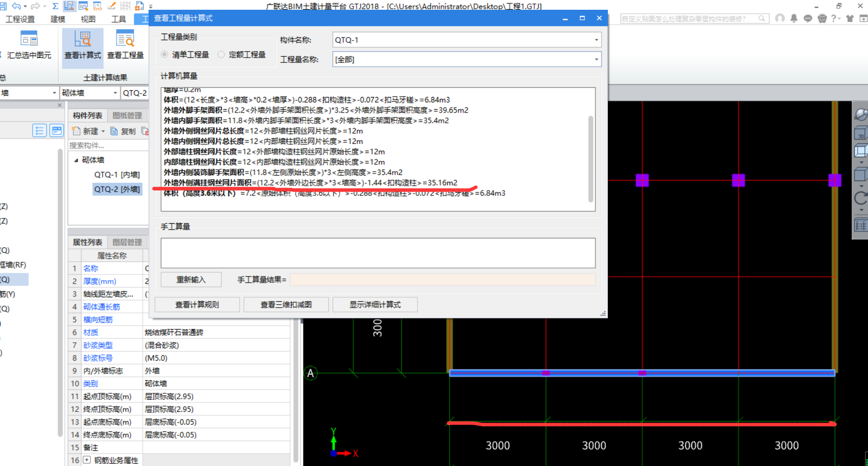Click 查看计算规则 button

pyautogui.click(x=197, y=305)
